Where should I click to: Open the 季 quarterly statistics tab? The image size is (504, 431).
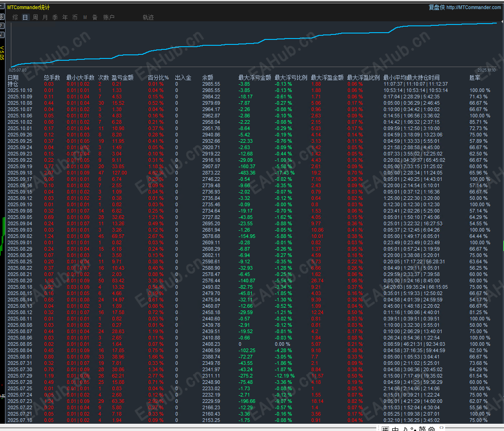[55, 17]
